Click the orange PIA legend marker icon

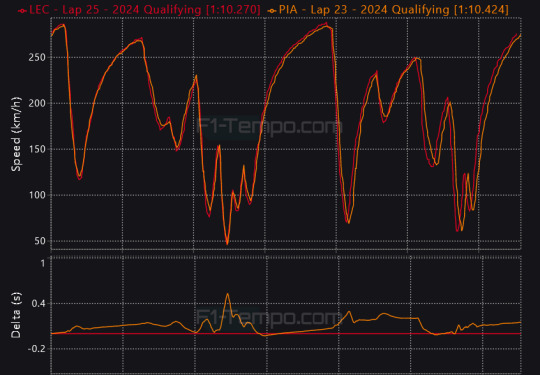coord(272,11)
